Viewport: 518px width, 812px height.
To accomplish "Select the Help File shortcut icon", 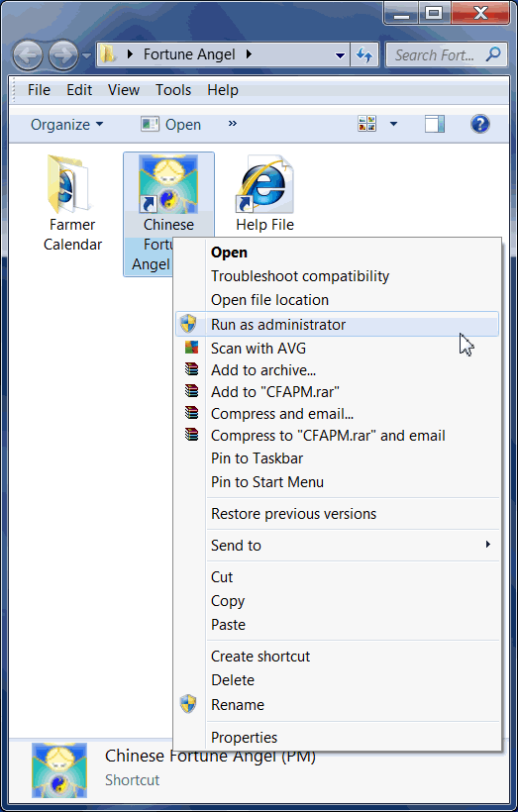I will click(264, 184).
